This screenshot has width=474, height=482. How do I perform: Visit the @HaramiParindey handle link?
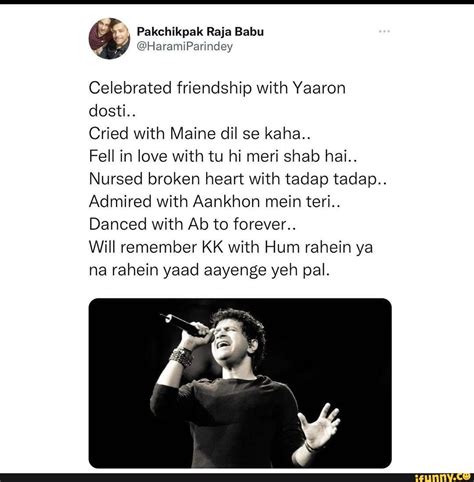(x=185, y=46)
